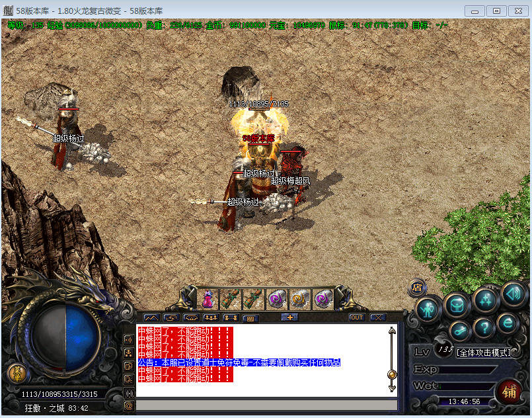Click the level 135 circular badge

coord(445,349)
